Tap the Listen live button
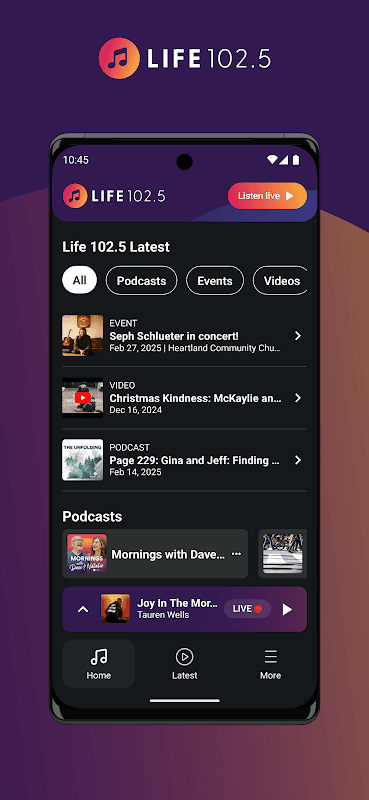 tap(267, 196)
